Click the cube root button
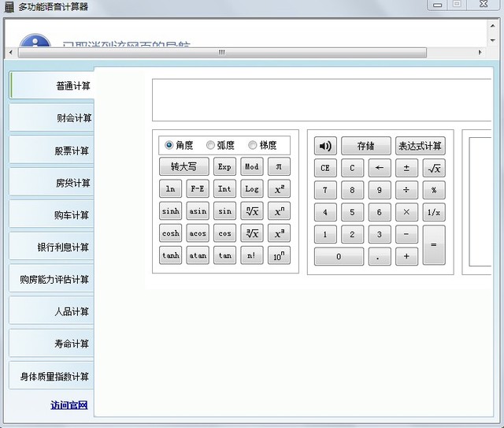 251,233
